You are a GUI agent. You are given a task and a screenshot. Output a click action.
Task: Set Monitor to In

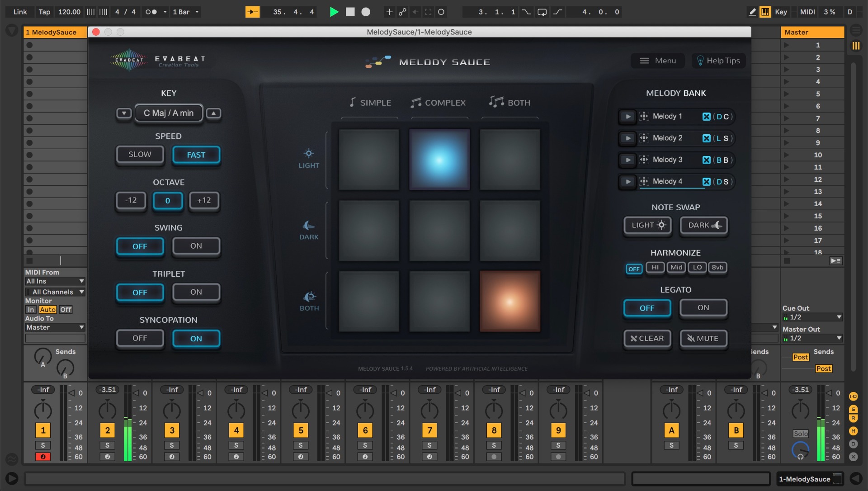tap(31, 310)
